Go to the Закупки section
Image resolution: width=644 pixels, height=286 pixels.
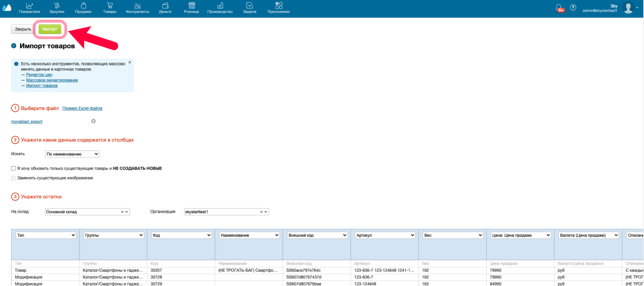click(57, 8)
